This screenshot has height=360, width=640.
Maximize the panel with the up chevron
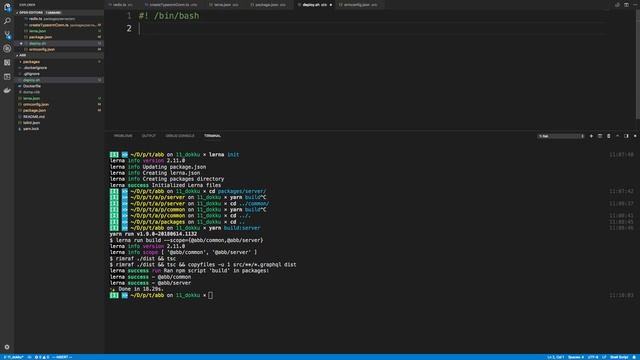pyautogui.click(x=617, y=136)
